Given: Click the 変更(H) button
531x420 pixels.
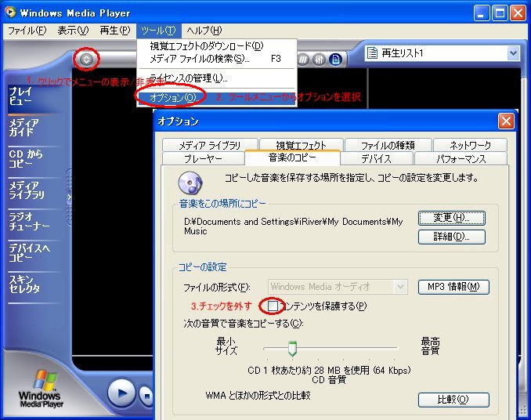Looking at the screenshot, I should [x=452, y=218].
